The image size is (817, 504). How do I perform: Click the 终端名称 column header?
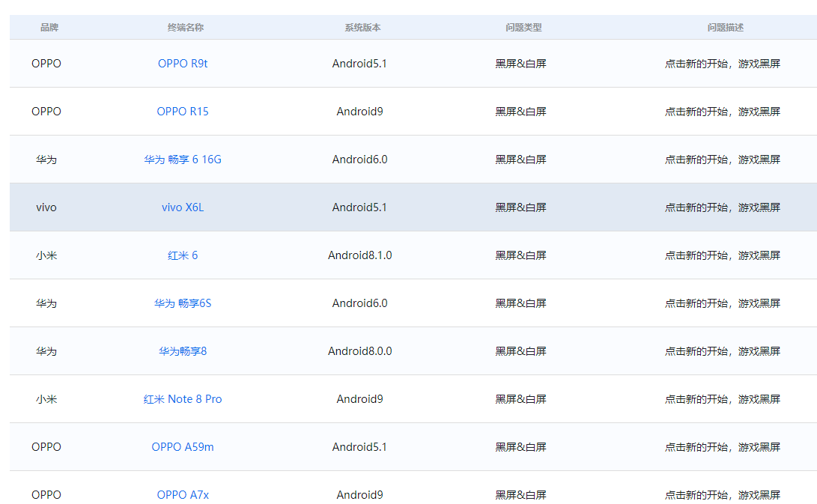(x=183, y=26)
